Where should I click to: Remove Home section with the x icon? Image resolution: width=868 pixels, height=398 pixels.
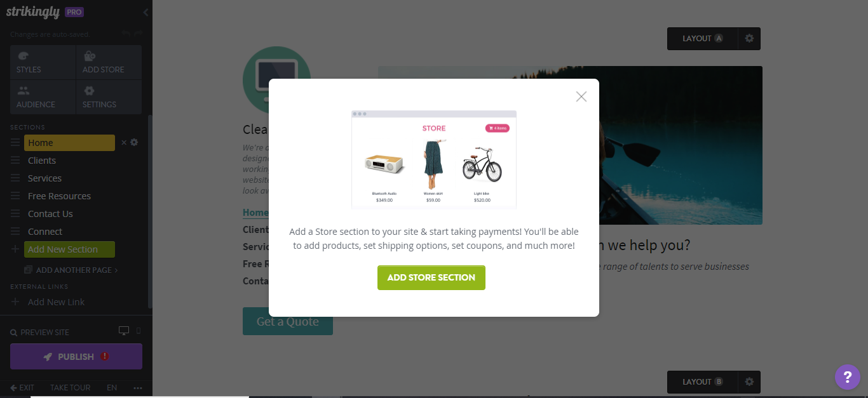(x=124, y=143)
